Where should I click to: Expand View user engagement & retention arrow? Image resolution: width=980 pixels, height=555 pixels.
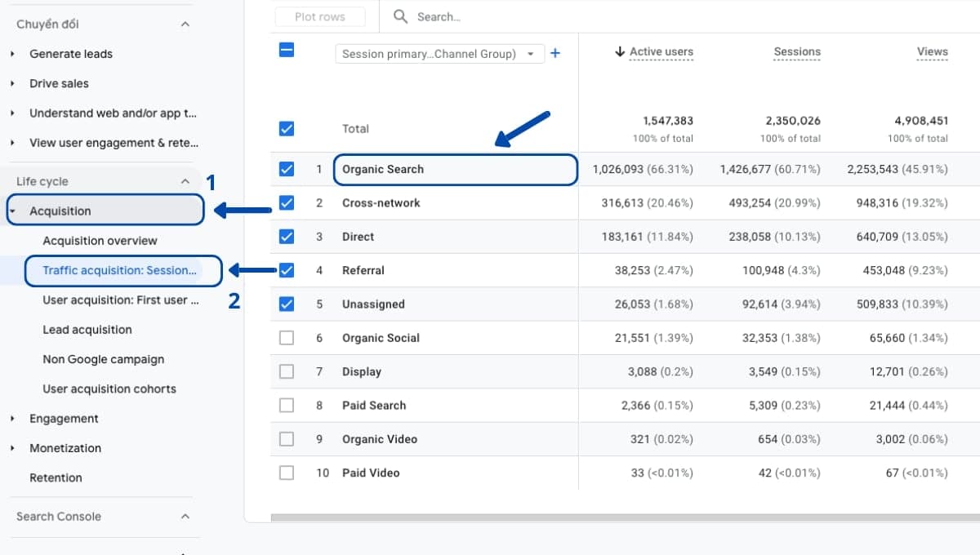pyautogui.click(x=12, y=143)
